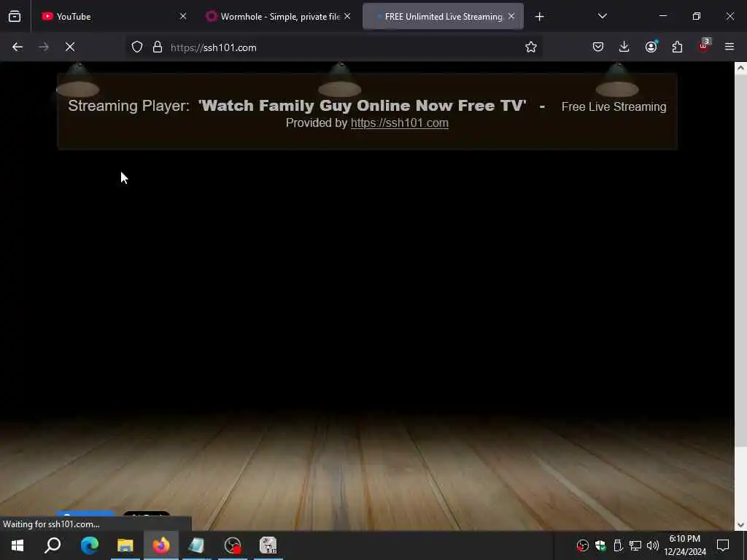The image size is (747, 560).
Task: Bookmark this page with the star
Action: pyautogui.click(x=531, y=47)
